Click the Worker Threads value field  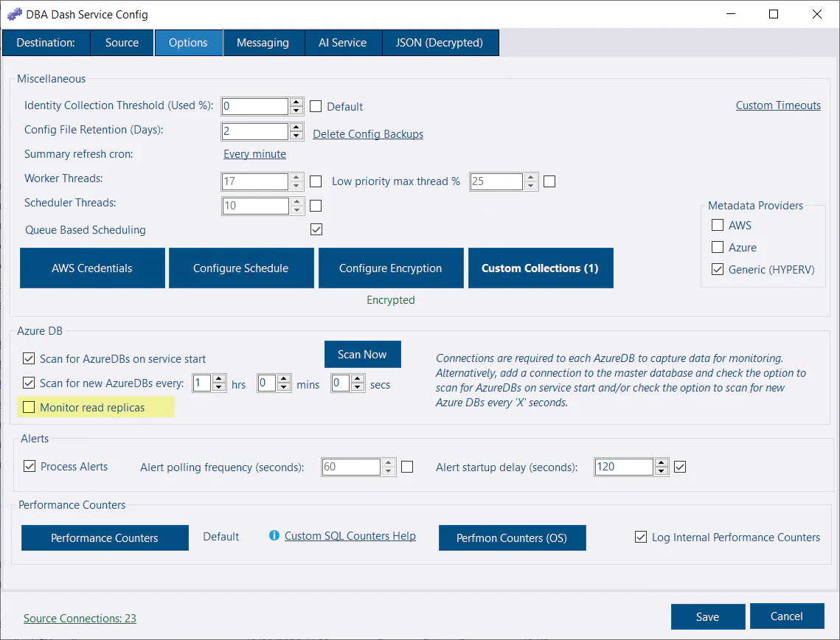[255, 181]
